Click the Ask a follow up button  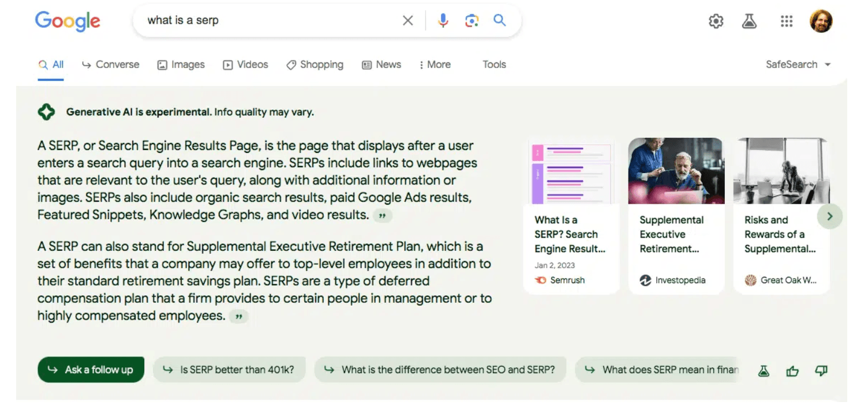point(91,370)
